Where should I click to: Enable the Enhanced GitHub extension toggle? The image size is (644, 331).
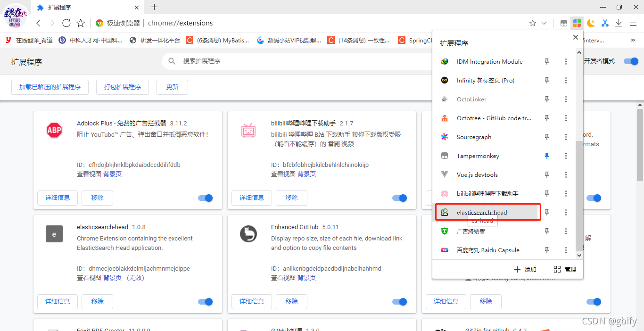(x=399, y=302)
